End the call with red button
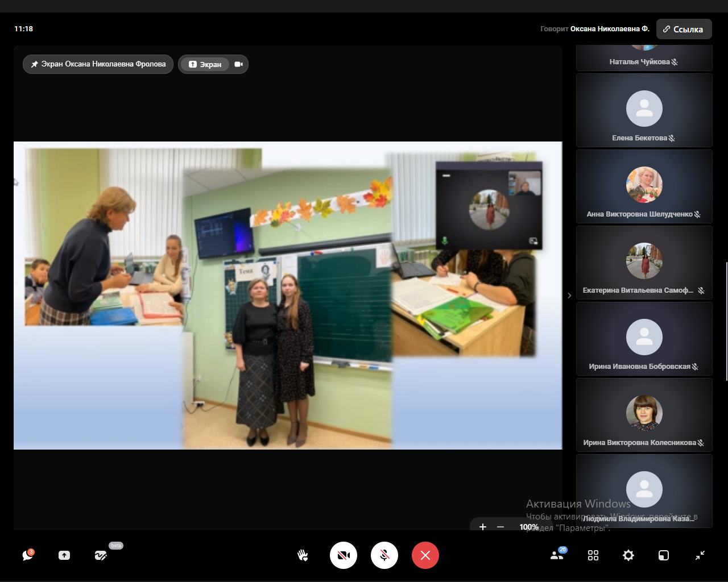 (x=425, y=555)
